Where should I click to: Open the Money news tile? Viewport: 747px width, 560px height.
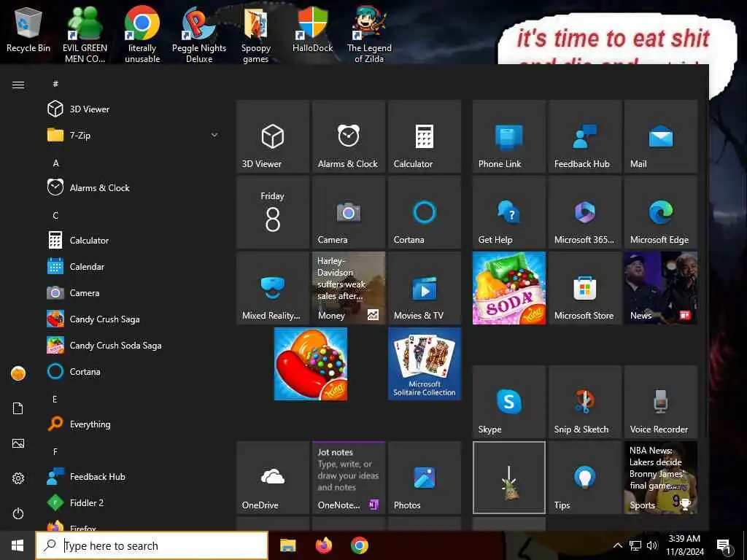[348, 287]
